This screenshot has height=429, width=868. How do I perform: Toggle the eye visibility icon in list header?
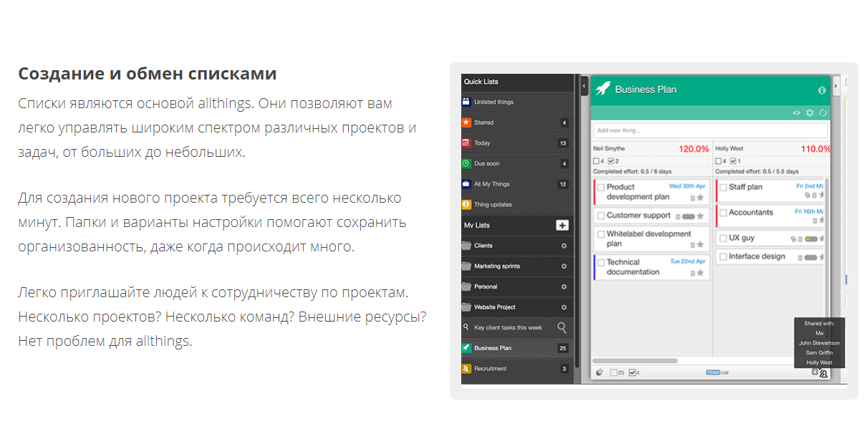tap(798, 113)
